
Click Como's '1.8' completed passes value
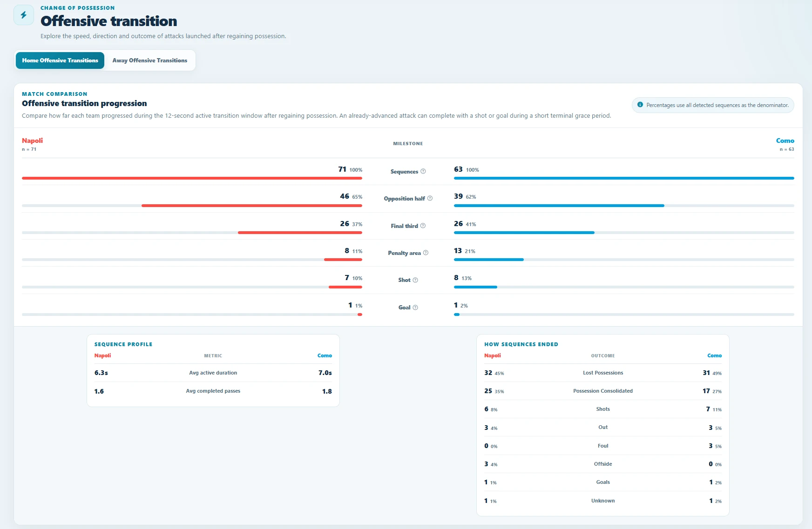tap(327, 391)
